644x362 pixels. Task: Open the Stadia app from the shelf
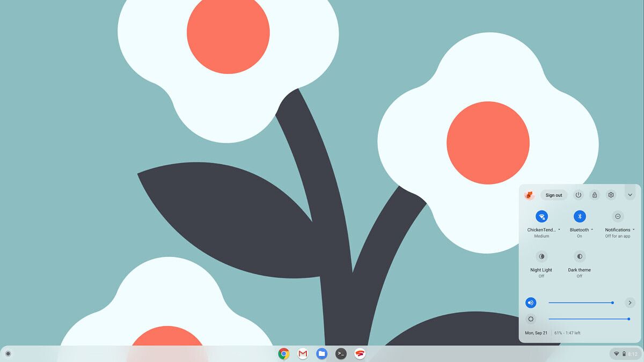pos(361,353)
